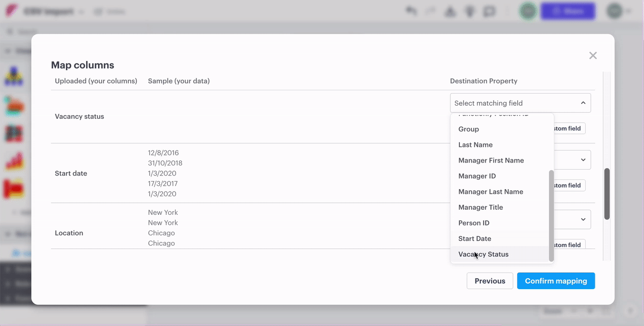
Task: Pick Manager First Name option
Action: (x=491, y=160)
